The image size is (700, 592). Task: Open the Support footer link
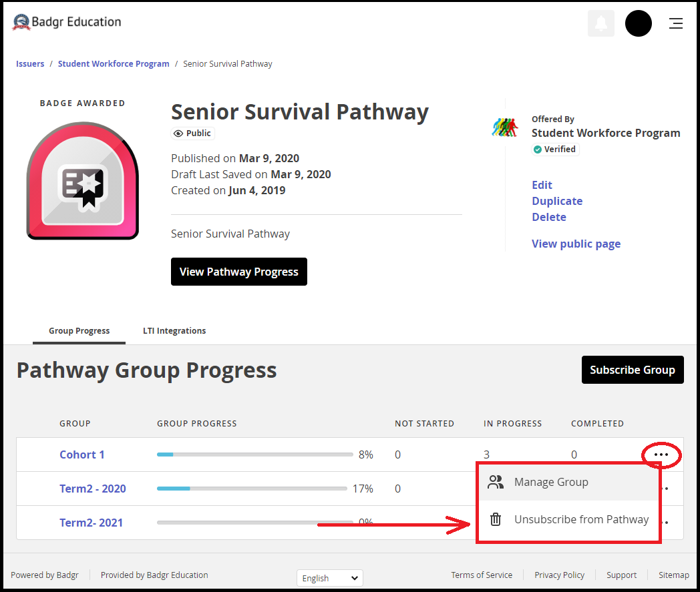point(621,575)
